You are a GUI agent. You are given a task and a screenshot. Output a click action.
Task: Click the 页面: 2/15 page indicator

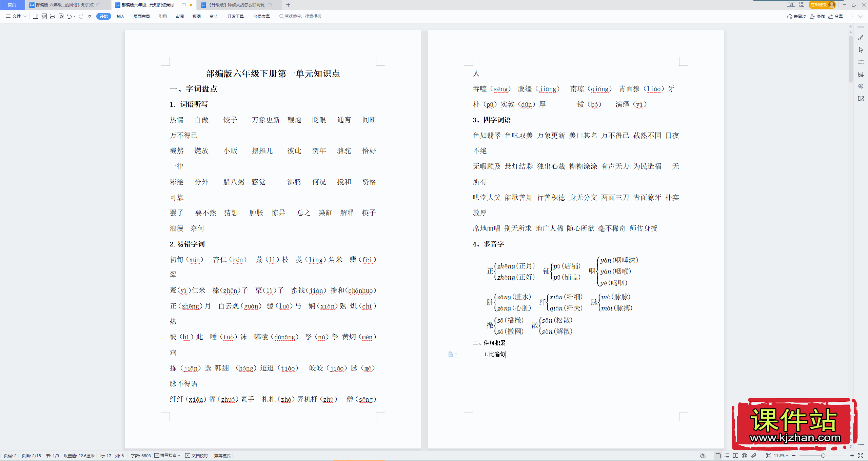[x=31, y=456]
